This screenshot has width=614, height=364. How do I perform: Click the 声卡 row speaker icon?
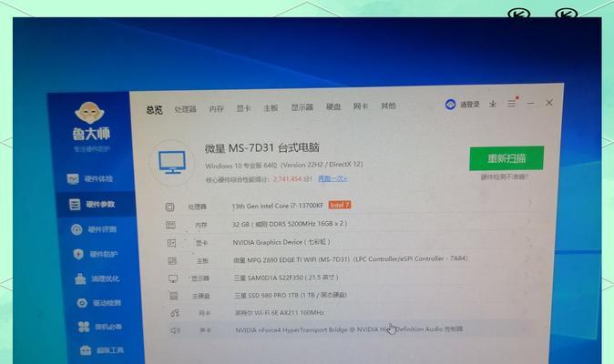coord(175,330)
